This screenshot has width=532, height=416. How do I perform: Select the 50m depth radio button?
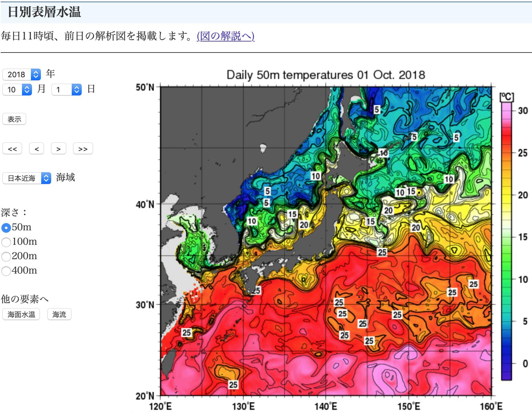(x=6, y=228)
